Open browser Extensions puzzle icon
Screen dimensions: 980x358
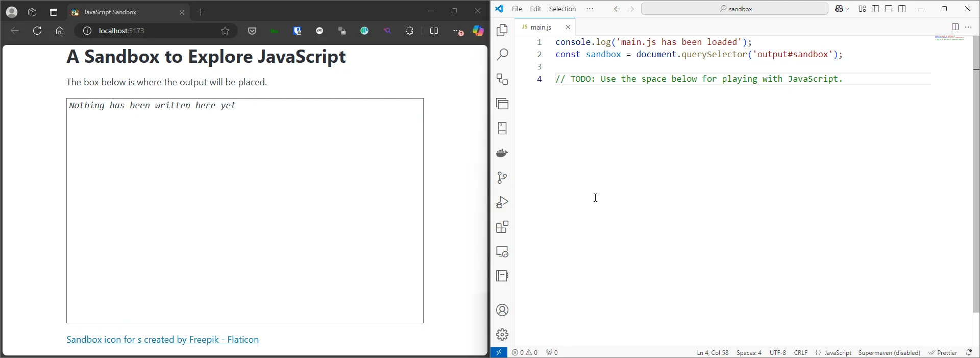pos(410,31)
